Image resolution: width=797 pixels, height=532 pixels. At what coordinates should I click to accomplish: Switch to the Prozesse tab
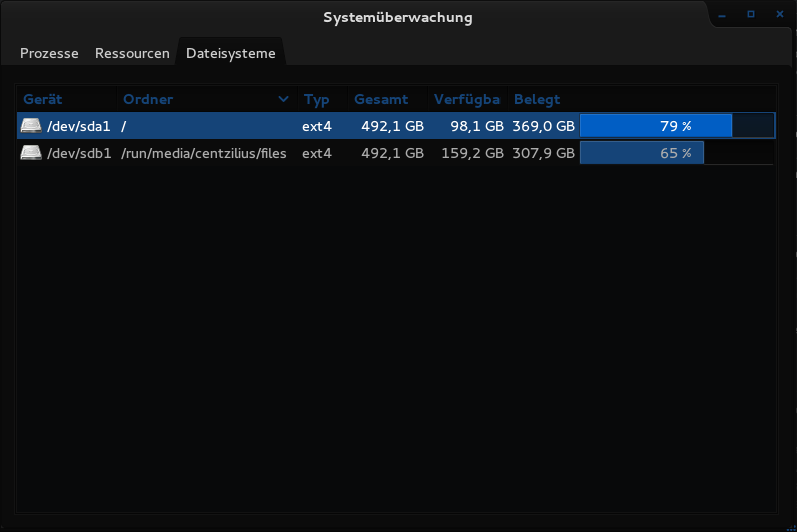(49, 53)
